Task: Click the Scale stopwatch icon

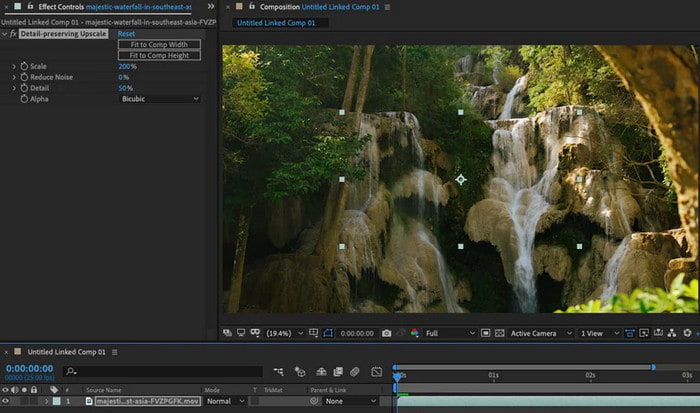Action: (24, 66)
